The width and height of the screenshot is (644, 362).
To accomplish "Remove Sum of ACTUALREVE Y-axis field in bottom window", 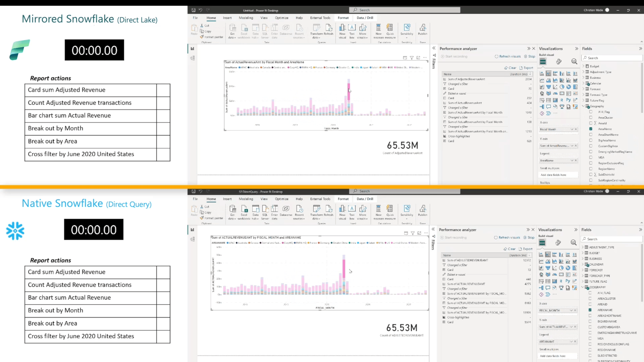I will point(575,327).
